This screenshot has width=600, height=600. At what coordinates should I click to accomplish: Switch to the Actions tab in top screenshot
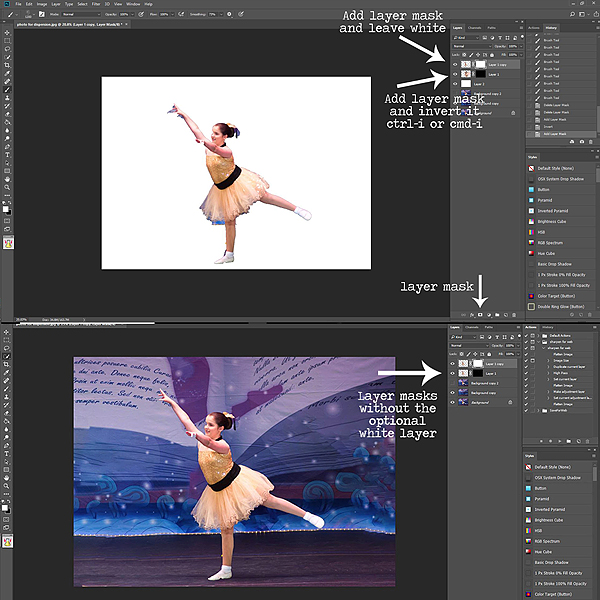(534, 28)
